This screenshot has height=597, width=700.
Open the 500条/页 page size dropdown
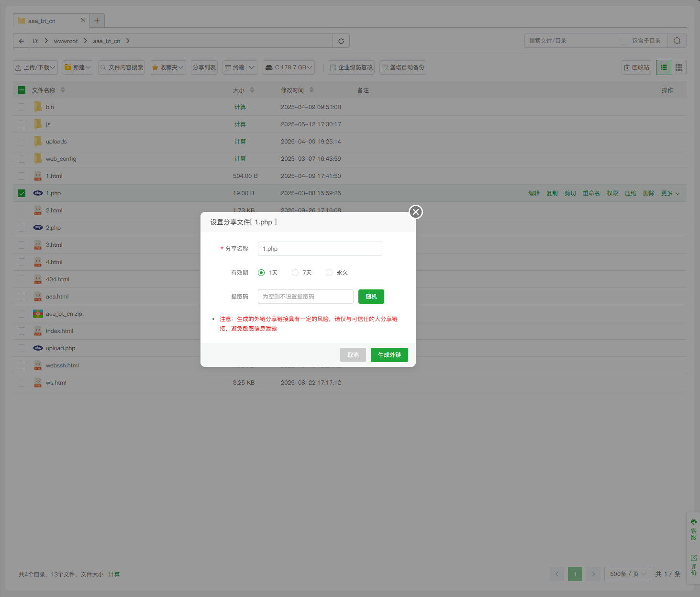pos(627,574)
